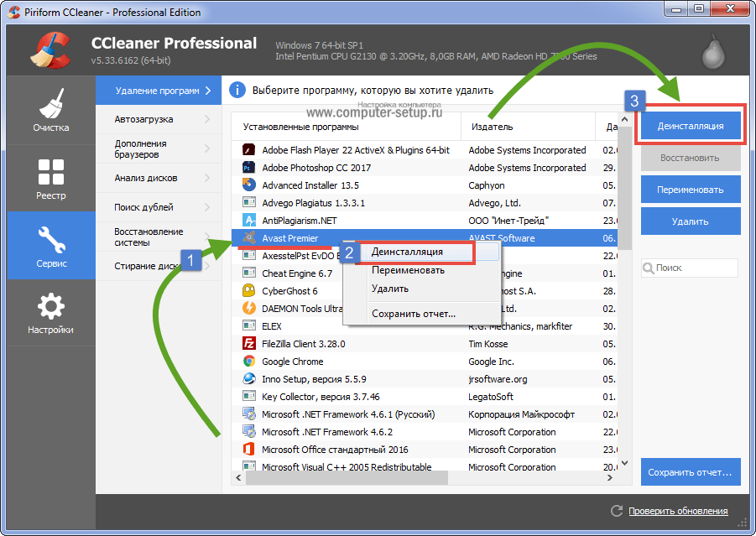
Task: Open the Реестр registry section
Action: (51, 179)
